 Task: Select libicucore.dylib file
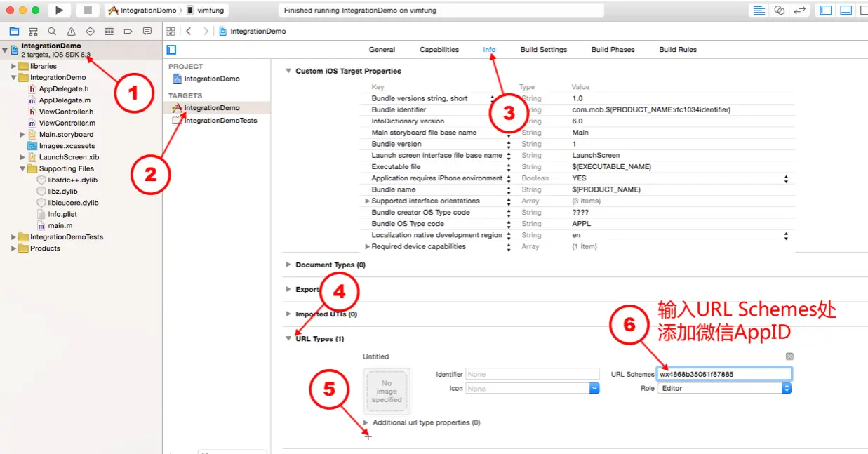click(73, 203)
